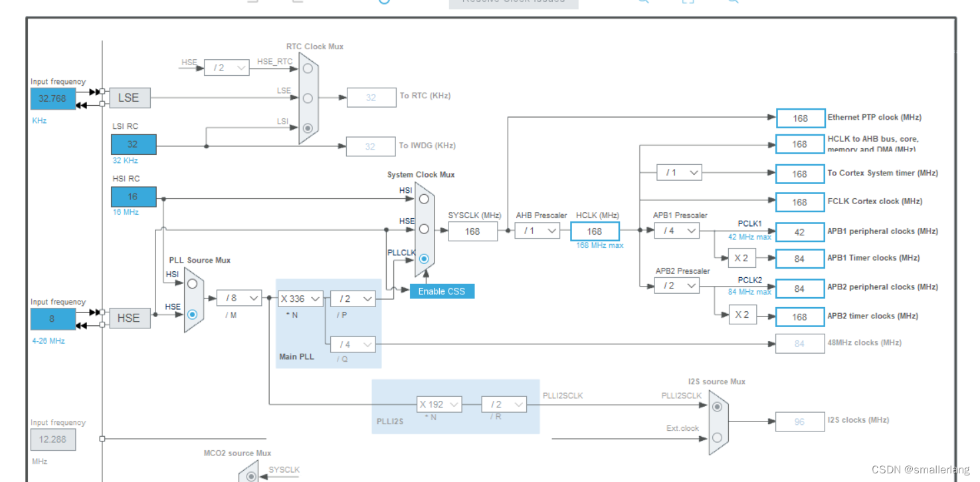This screenshot has height=482, width=980.
Task: Click the APB2 timer clocks 168 field
Action: click(801, 317)
